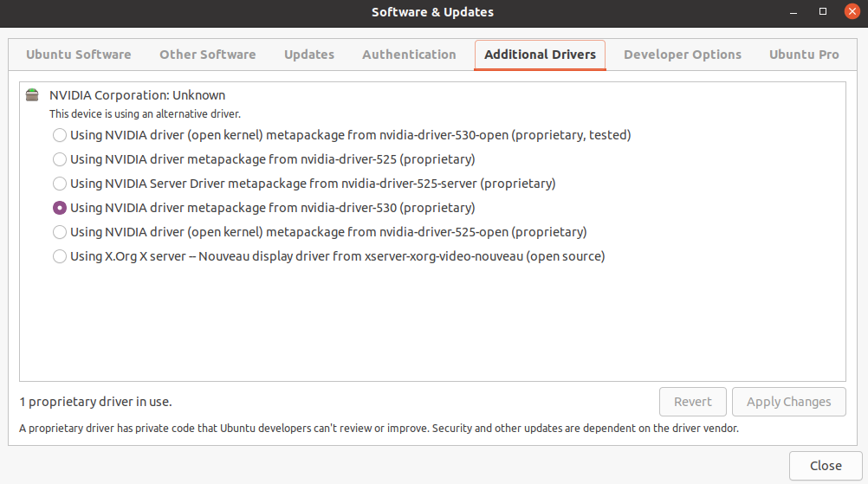Click the Close button
Image resolution: width=868 pixels, height=484 pixels.
[x=826, y=466]
